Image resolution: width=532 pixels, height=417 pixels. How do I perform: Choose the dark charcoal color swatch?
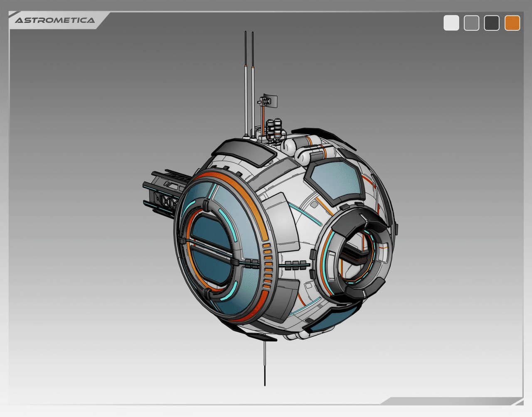click(x=492, y=23)
